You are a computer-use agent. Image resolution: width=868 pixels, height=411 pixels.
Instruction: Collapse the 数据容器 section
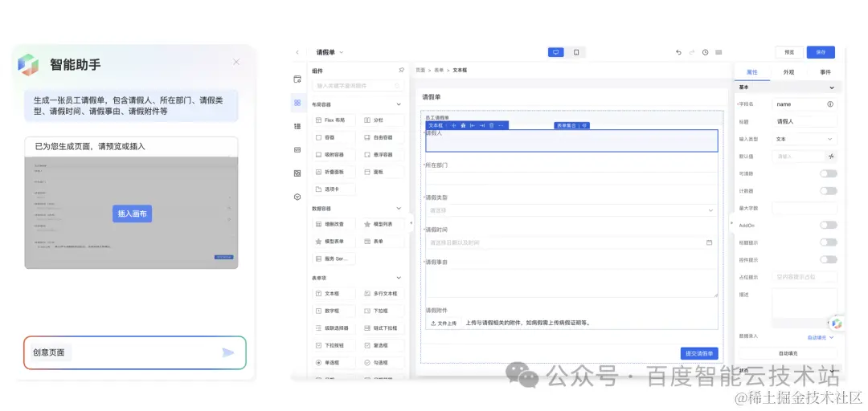tap(399, 209)
